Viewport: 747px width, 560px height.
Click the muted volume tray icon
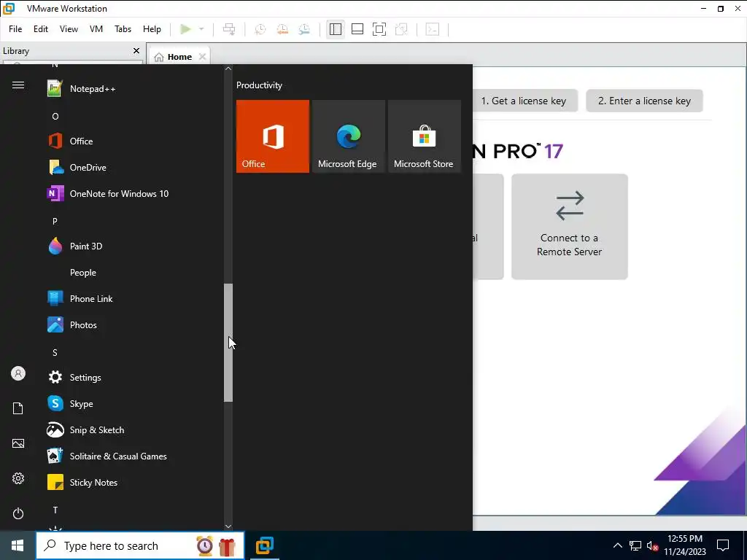652,545
